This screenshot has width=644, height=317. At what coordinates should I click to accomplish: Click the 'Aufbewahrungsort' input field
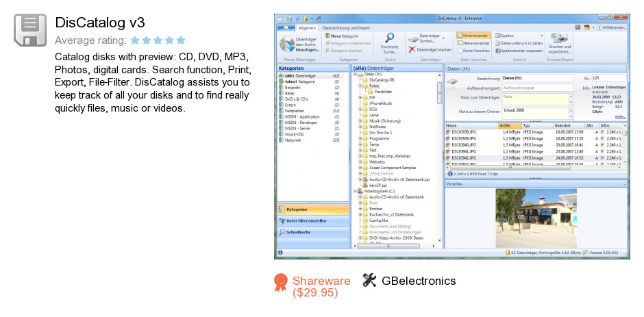click(x=538, y=88)
